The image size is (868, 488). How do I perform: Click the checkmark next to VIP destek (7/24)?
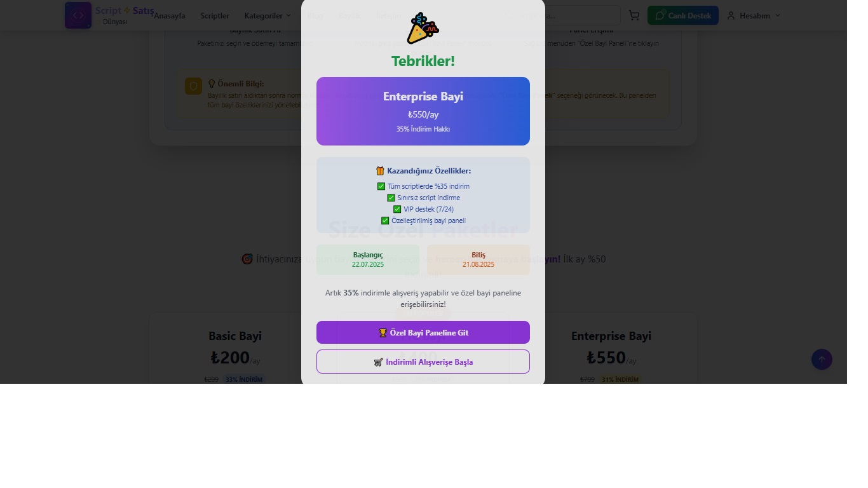pos(397,209)
